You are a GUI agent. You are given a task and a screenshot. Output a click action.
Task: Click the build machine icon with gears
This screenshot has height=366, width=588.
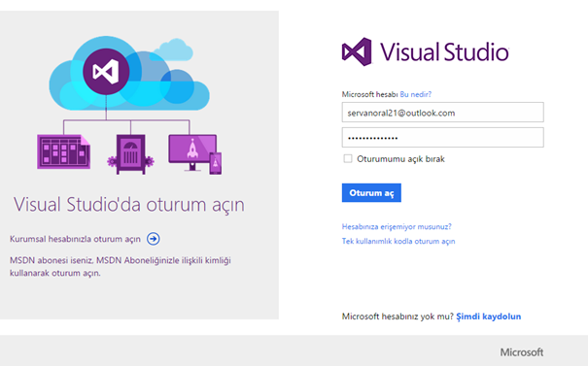pyautogui.click(x=130, y=154)
